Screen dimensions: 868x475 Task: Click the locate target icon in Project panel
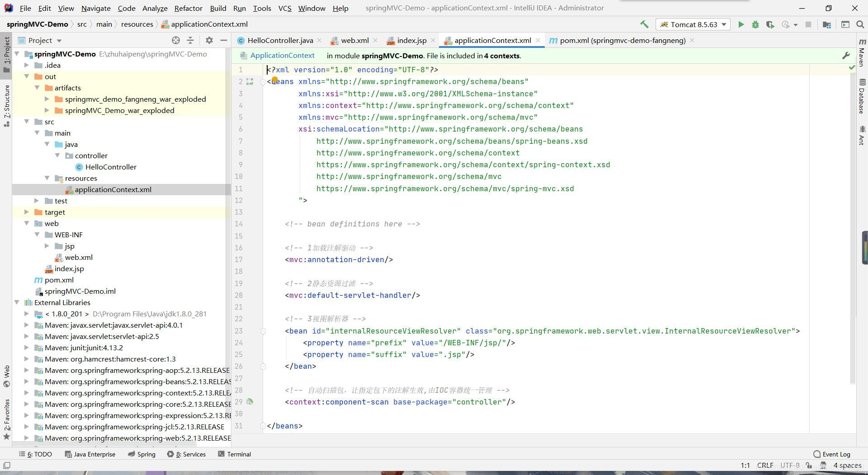pos(176,40)
